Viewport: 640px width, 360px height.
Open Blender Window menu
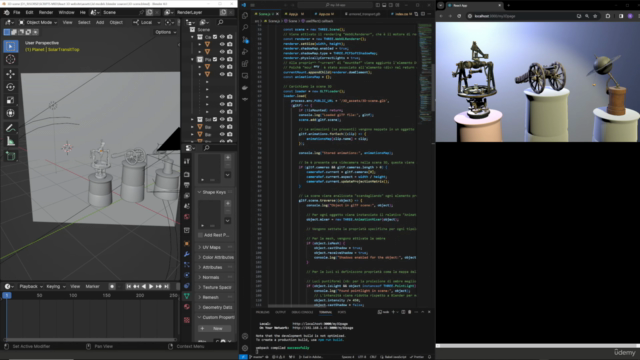[x=67, y=13]
